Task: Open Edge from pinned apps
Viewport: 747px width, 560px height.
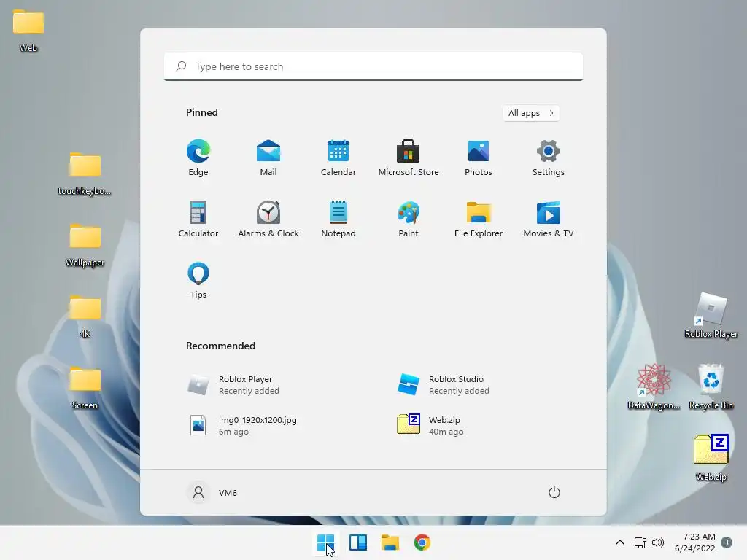Action: 198,158
